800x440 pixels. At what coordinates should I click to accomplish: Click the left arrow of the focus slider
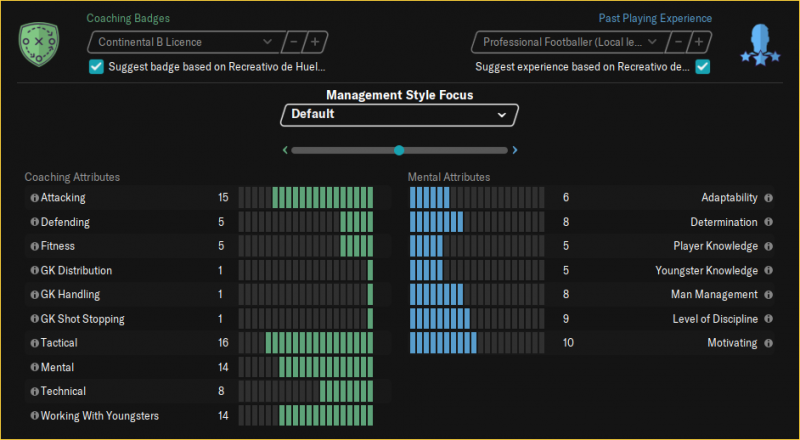(x=285, y=150)
